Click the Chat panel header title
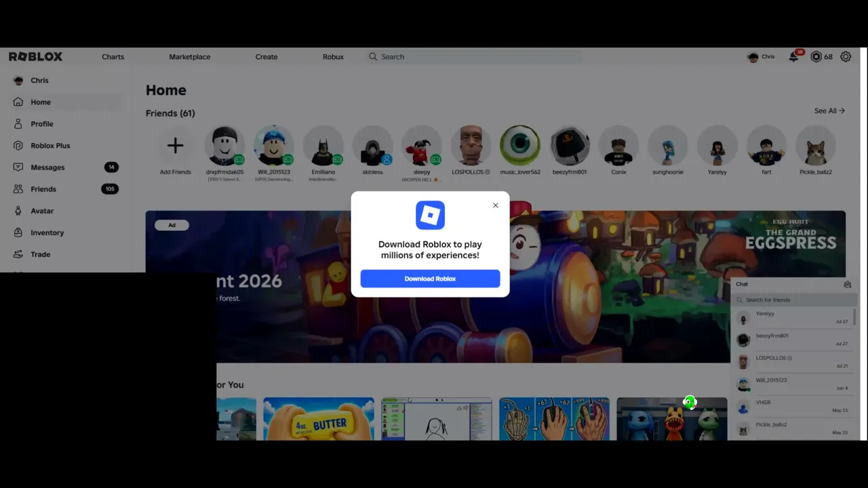The image size is (868, 488). pyautogui.click(x=743, y=285)
